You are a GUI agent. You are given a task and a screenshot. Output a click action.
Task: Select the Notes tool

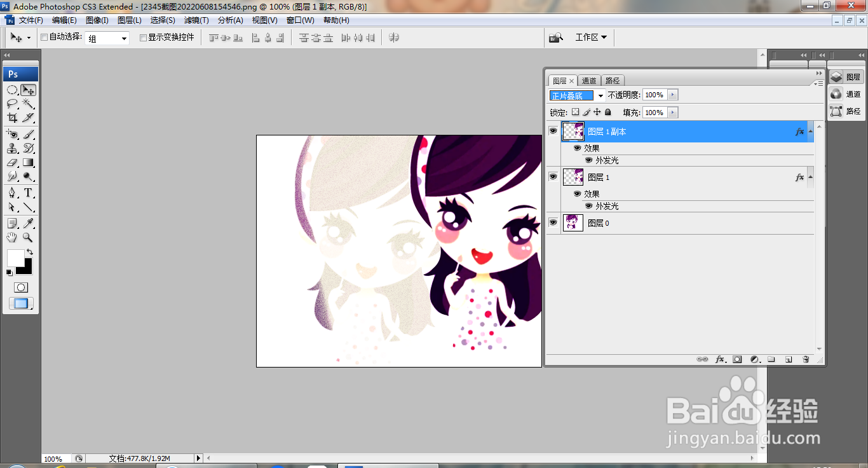point(12,223)
